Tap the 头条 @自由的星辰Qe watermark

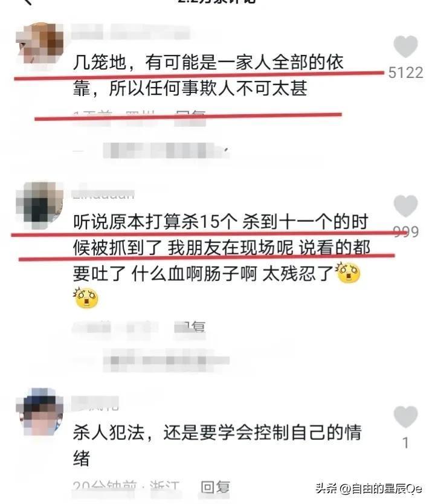pos(369,488)
